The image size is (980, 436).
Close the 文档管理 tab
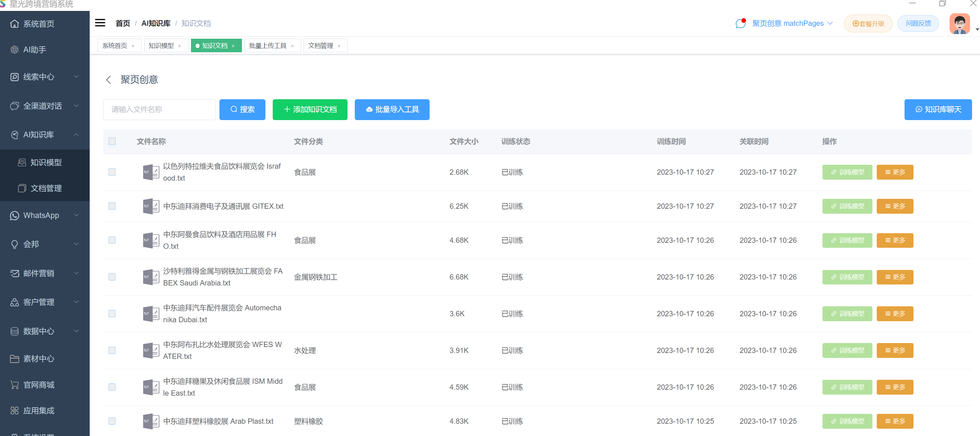339,46
